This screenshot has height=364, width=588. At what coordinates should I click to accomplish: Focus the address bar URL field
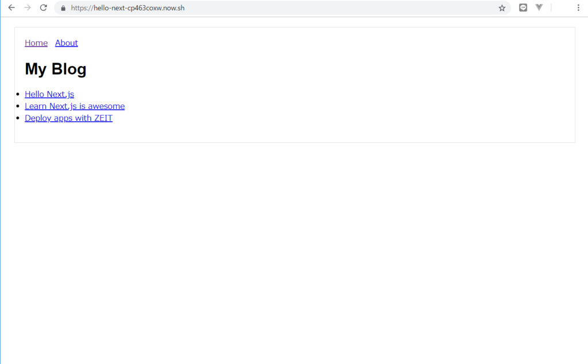(x=283, y=8)
